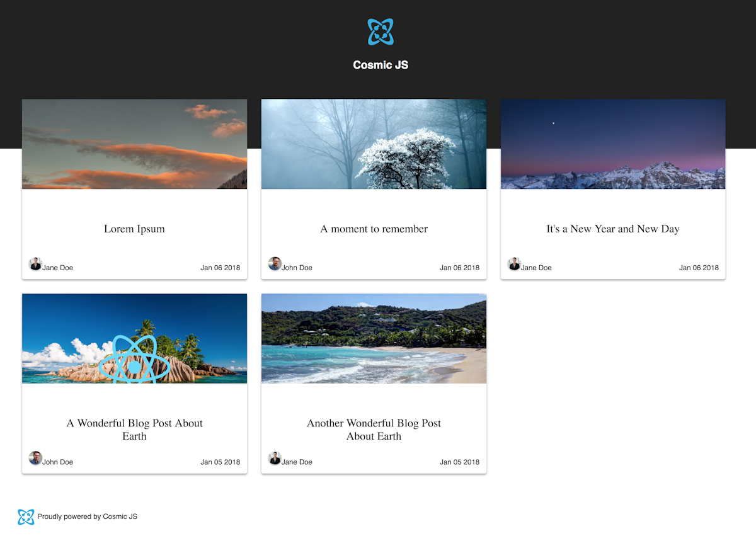Open the Lorem Ipsum blog post
Screen dimensions: 756x541
click(134, 229)
